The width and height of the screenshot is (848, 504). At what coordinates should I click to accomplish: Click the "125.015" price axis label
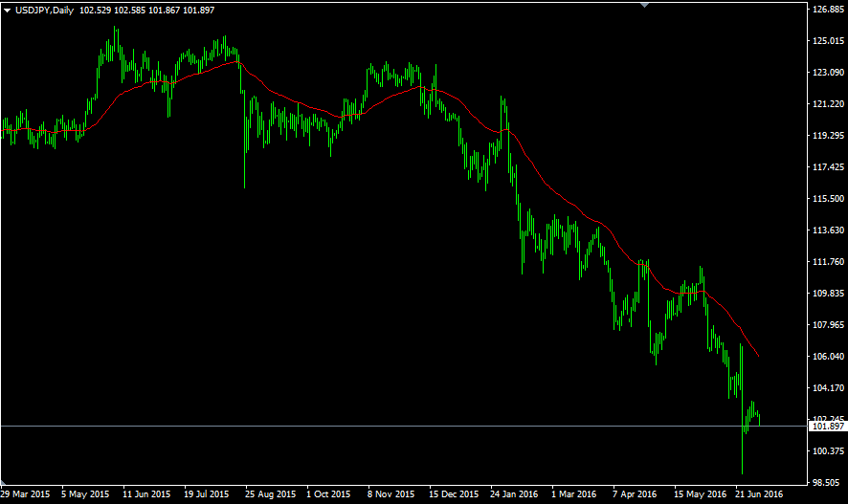(828, 40)
